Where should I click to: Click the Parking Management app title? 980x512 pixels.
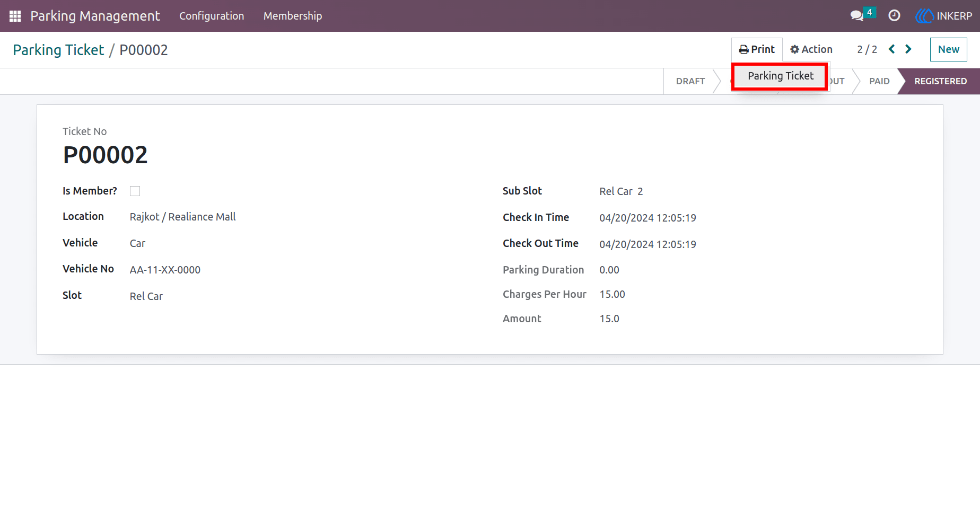(95, 16)
